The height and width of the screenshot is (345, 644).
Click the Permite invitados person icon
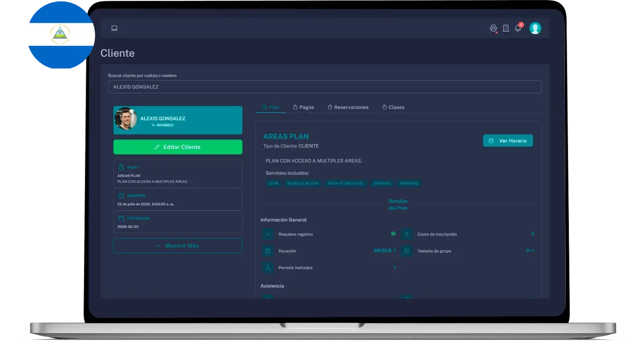pos(268,268)
